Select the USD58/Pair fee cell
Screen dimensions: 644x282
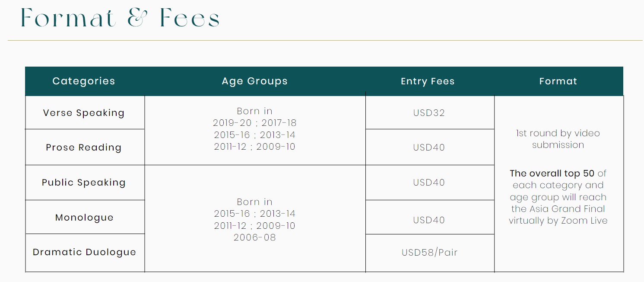pos(430,253)
